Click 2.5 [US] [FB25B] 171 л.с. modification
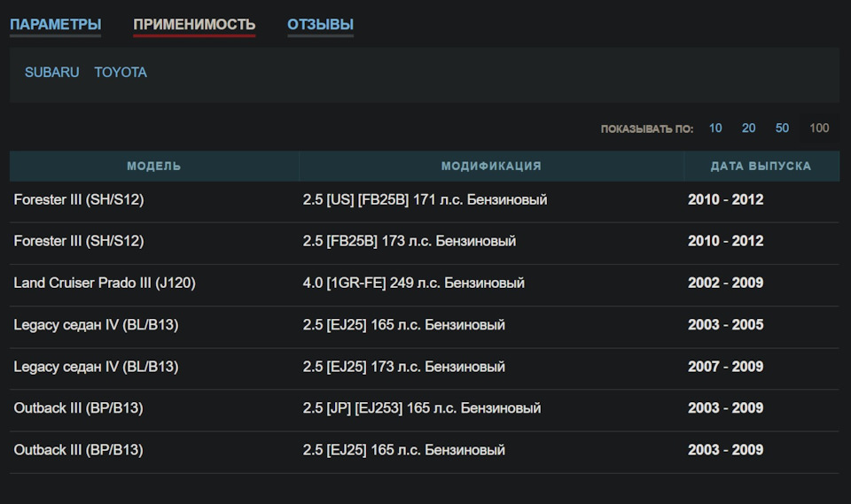The height and width of the screenshot is (504, 851). (x=425, y=199)
